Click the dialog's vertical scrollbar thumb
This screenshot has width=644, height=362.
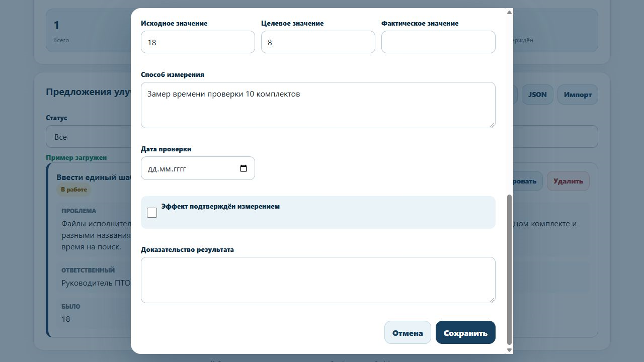point(509,269)
